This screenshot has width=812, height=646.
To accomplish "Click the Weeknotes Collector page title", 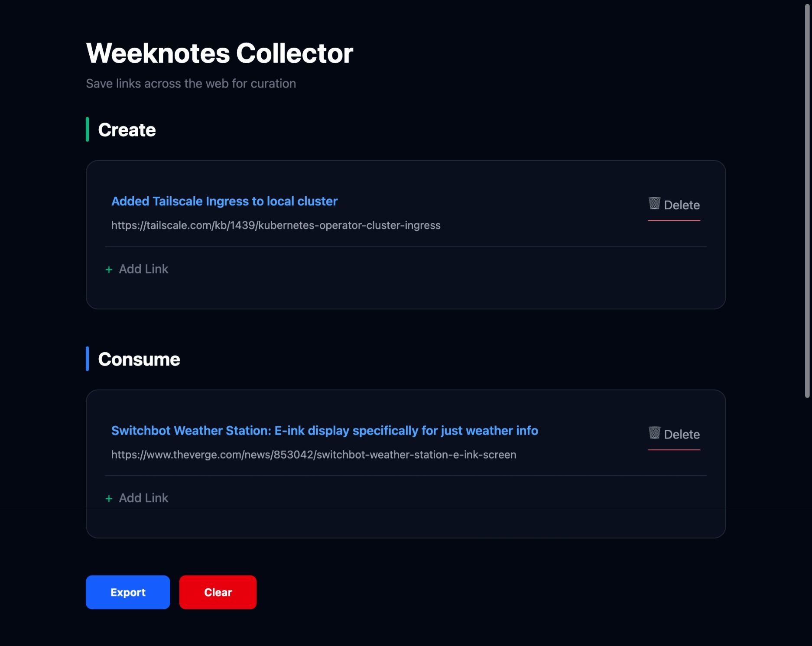I will [219, 53].
